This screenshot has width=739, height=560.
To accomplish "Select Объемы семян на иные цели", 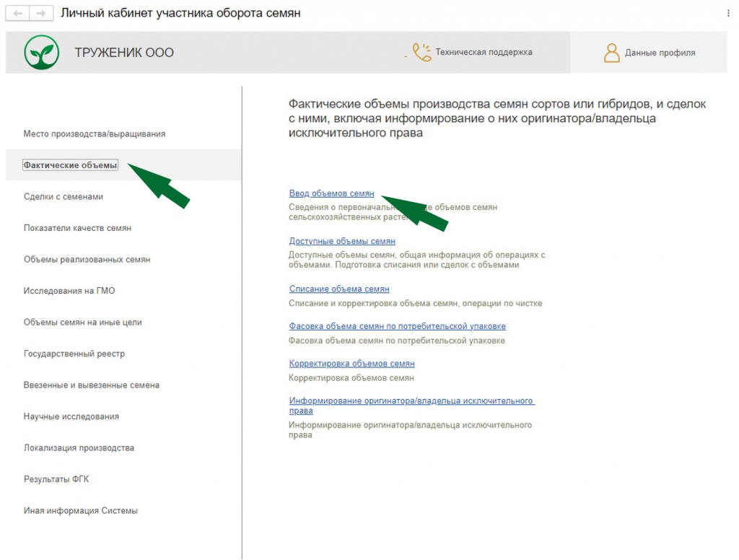I will pos(82,323).
